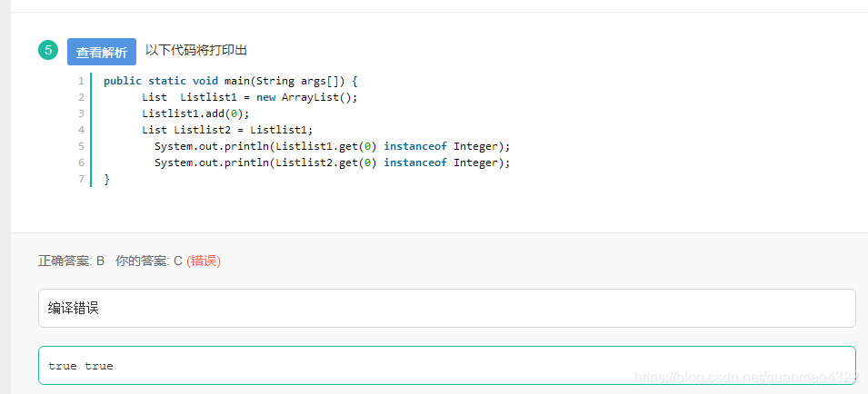Click code line Listlist1.add(0)

click(x=196, y=113)
